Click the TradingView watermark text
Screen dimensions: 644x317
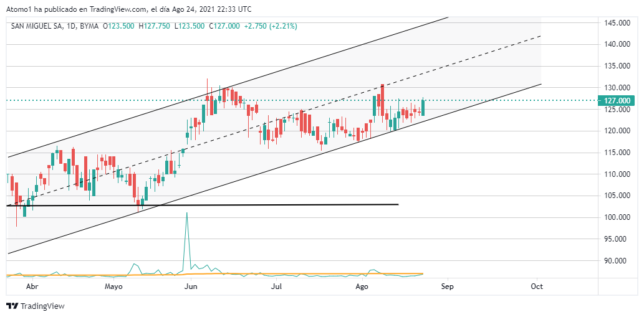coord(43,306)
